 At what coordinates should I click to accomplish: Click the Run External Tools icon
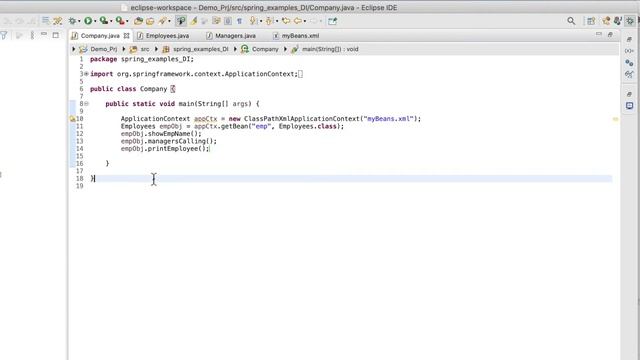coord(120,20)
